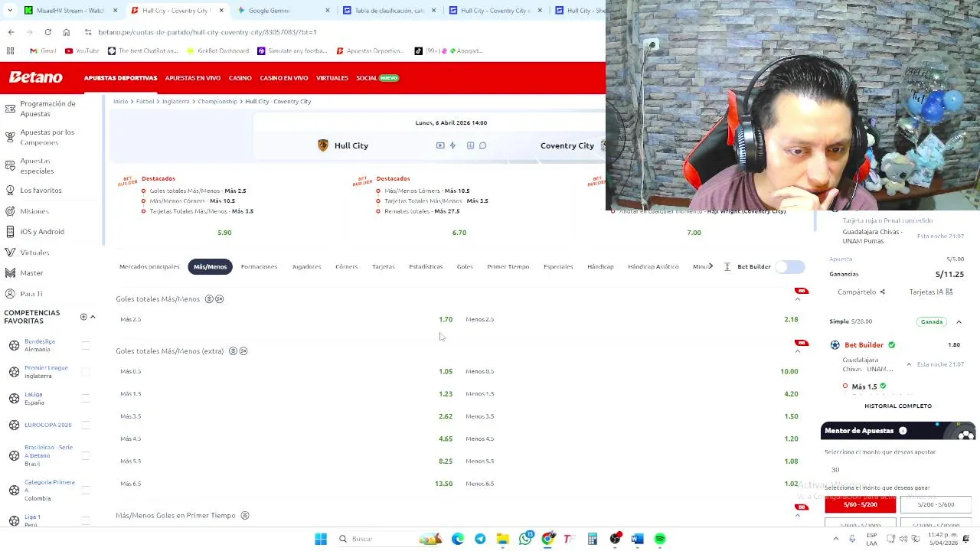
Task: Show hidden system tray icons
Action: click(x=835, y=539)
